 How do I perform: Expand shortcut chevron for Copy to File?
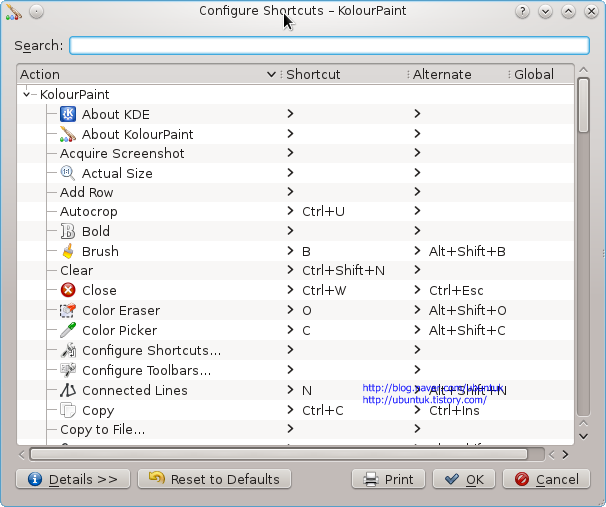(x=290, y=429)
